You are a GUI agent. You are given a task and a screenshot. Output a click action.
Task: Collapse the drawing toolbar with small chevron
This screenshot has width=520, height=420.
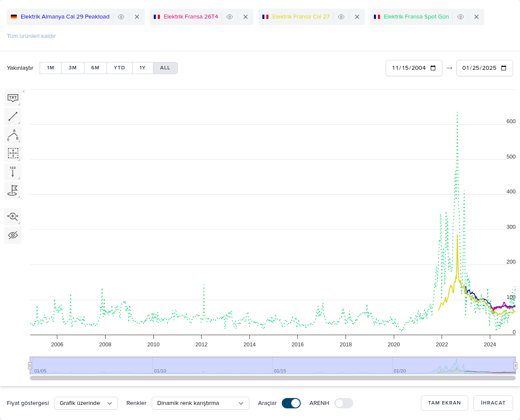click(x=24, y=91)
